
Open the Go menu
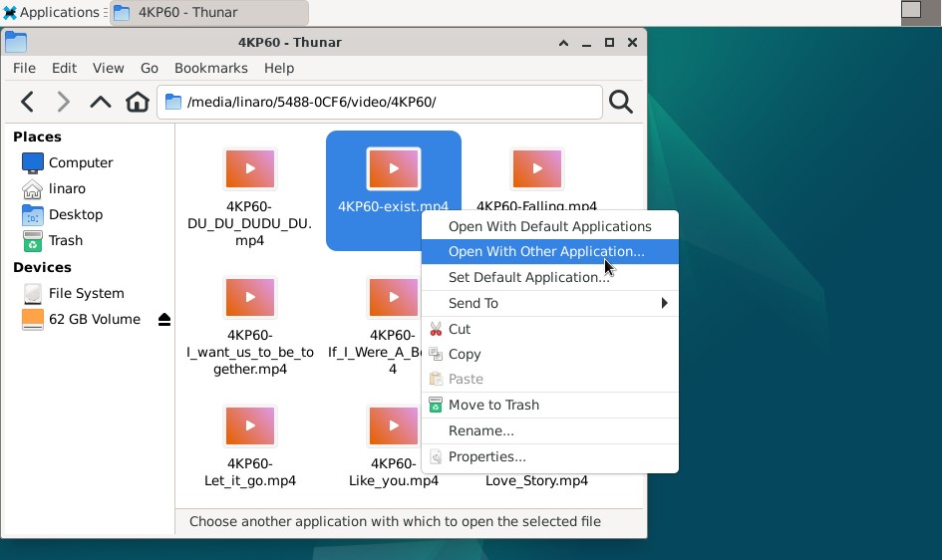point(150,68)
